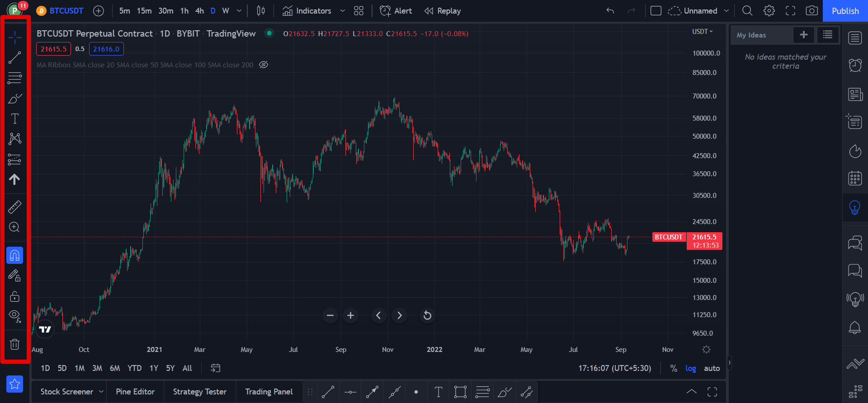Expand the Stock Screener dropdown arrow

click(x=101, y=392)
